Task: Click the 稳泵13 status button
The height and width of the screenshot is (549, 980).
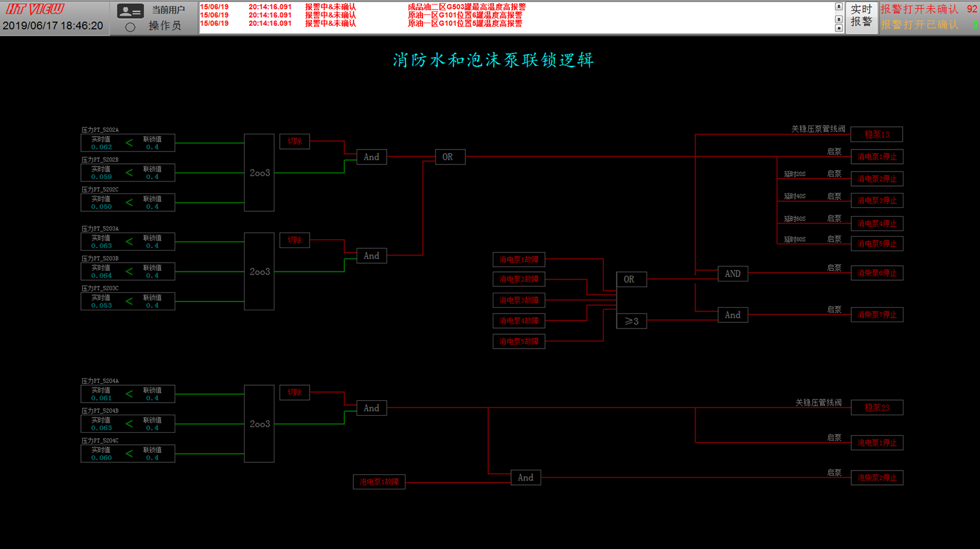Action: [x=876, y=134]
